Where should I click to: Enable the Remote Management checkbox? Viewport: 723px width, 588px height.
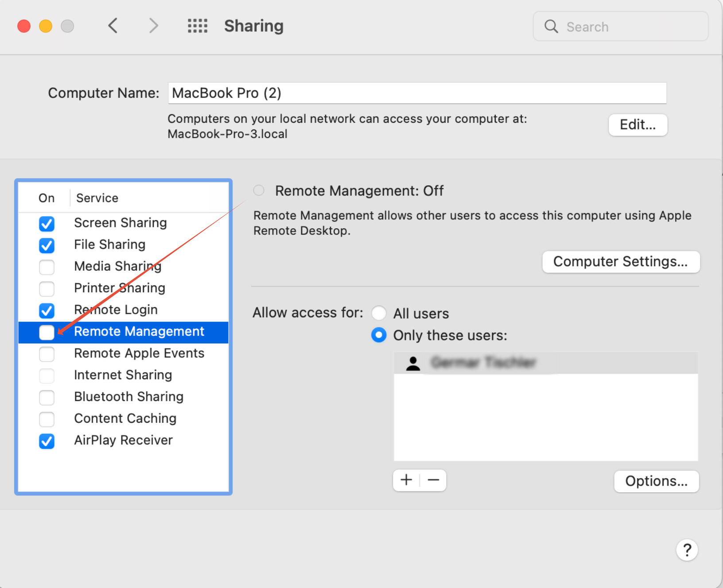click(x=47, y=332)
